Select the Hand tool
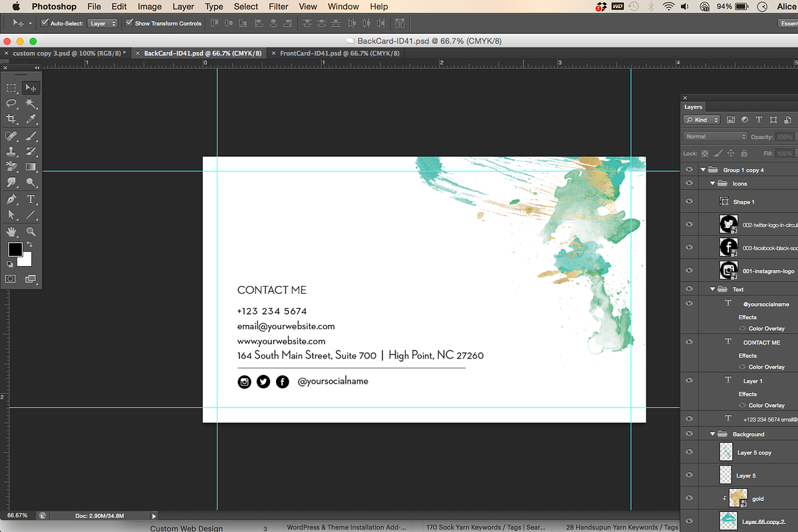Viewport: 798px width, 532px height. pyautogui.click(x=11, y=231)
